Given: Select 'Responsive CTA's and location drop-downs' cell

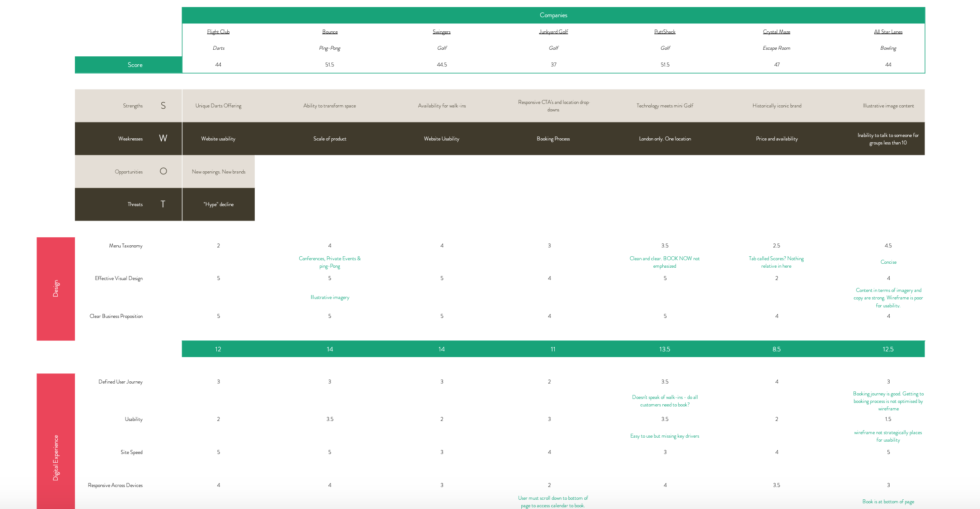Looking at the screenshot, I should pyautogui.click(x=553, y=106).
